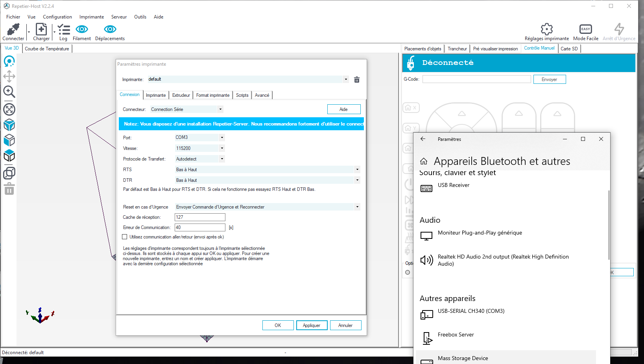Open the Charger file icon

41,29
